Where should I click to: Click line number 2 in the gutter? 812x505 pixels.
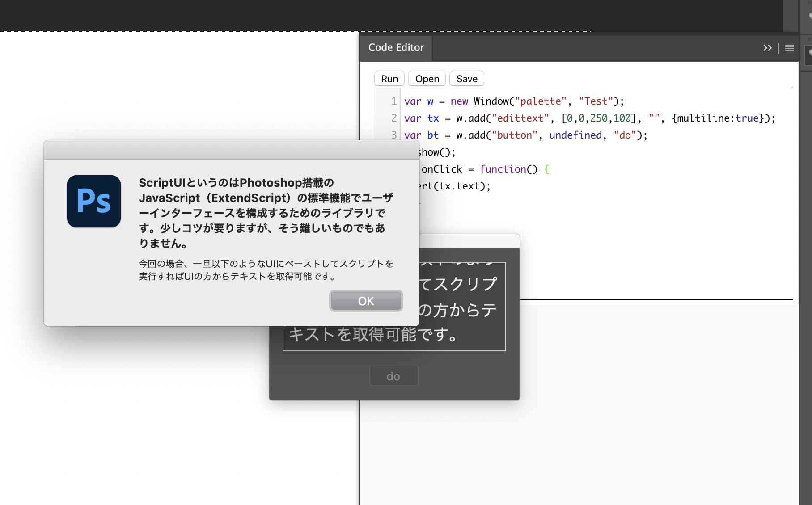(394, 118)
